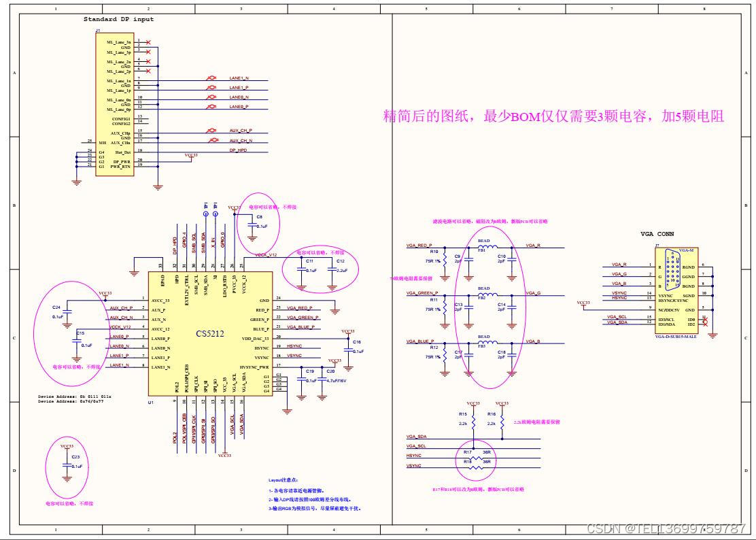The image size is (756, 540).
Task: Select the EXT12V_CTRL pin name on CS5212
Action: [186, 290]
